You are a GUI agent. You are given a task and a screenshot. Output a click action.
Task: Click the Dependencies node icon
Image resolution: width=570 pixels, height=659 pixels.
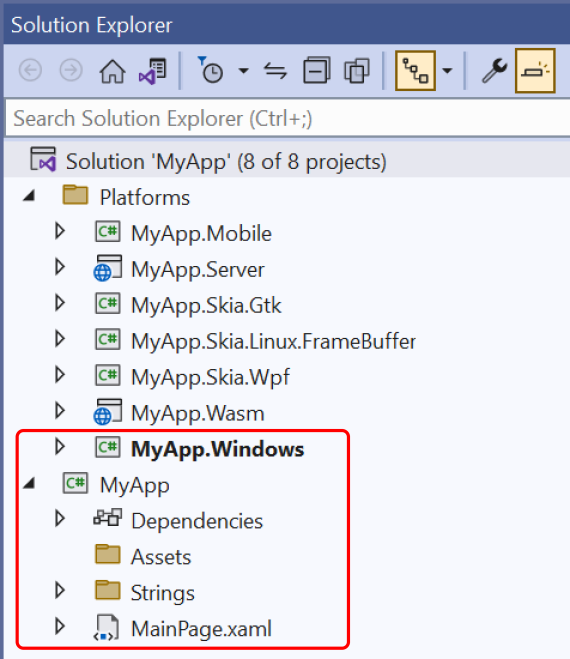click(x=108, y=518)
